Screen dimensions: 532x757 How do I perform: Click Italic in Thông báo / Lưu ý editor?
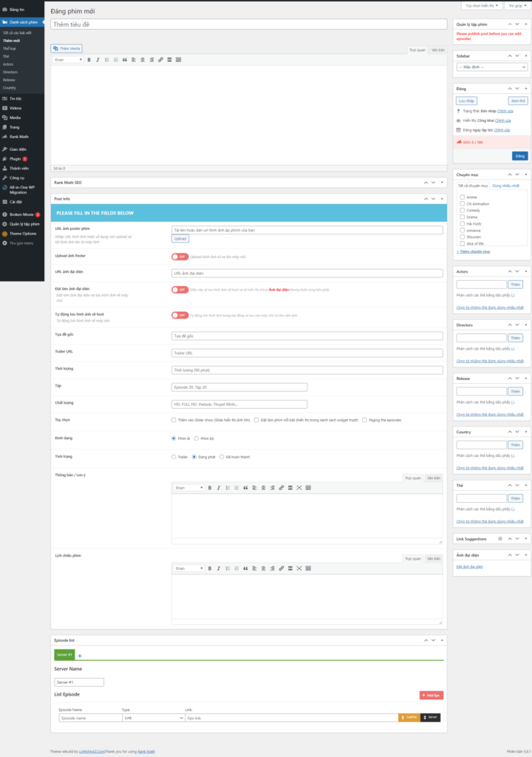click(x=219, y=488)
